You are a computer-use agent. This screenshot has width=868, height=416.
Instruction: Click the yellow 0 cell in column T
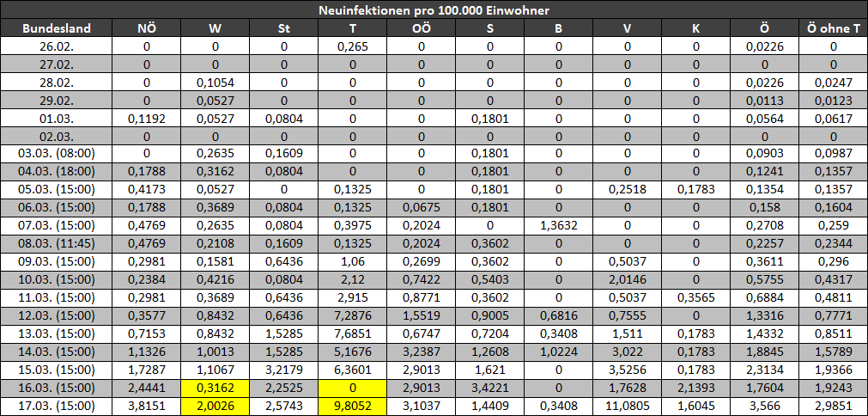[353, 388]
